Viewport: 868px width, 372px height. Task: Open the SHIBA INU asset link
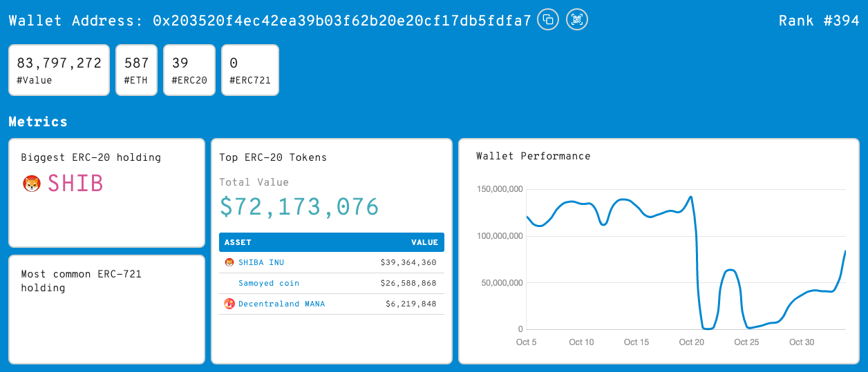[261, 262]
